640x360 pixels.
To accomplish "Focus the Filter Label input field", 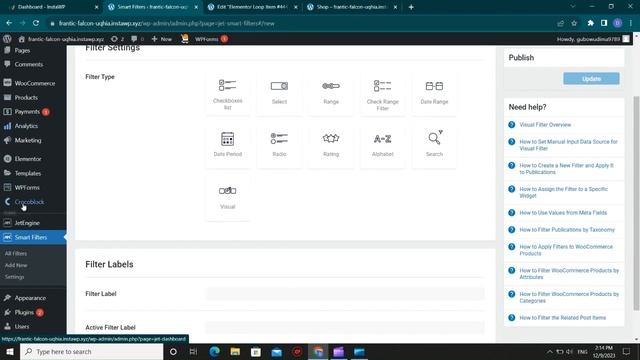I will click(x=345, y=293).
